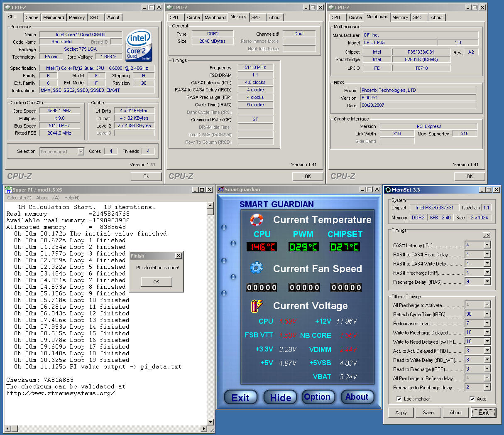Click the MemSet 3.3 title bar icon
Screen dimensions: 504x435
coord(388,190)
